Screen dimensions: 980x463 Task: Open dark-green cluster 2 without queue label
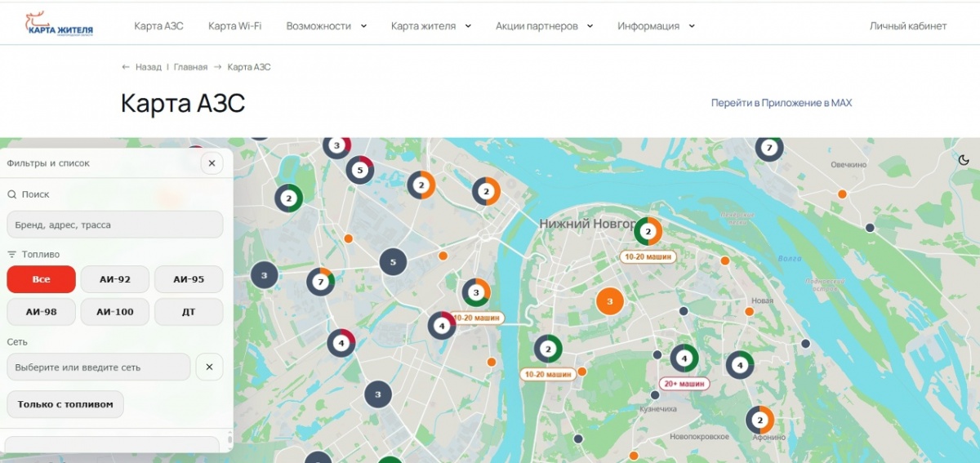[x=288, y=198]
